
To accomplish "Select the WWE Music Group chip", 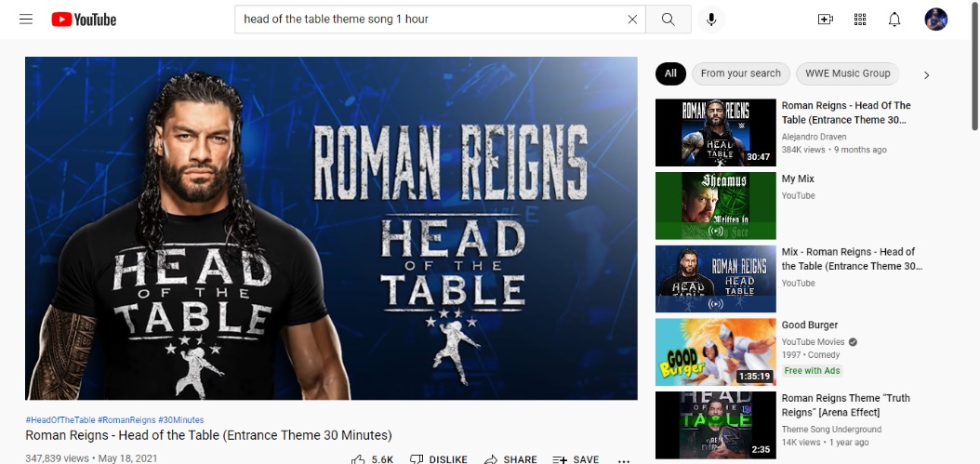I will click(847, 73).
